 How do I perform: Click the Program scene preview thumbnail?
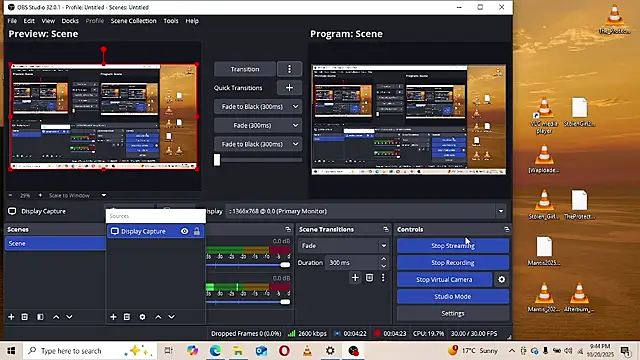click(409, 119)
